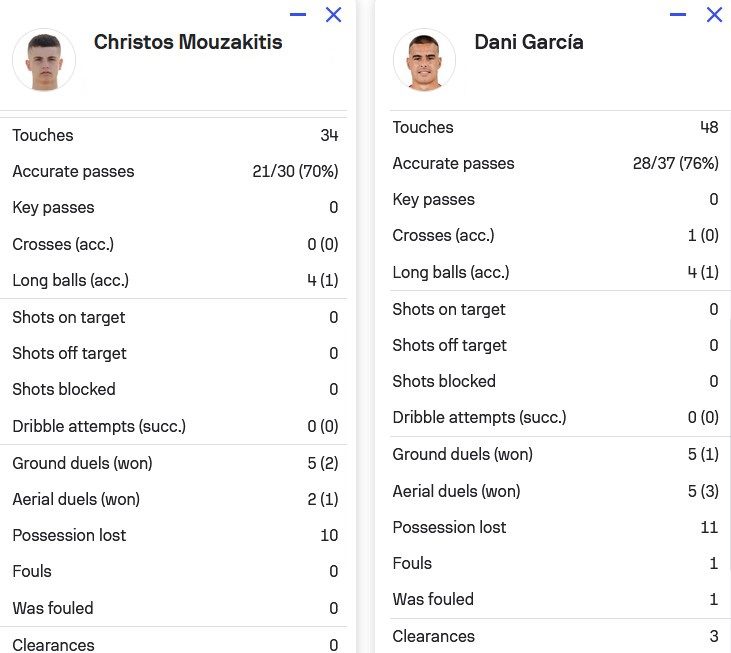This screenshot has height=653, width=731.
Task: Select Mouzakitis Possession lost row
Action: coord(175,536)
